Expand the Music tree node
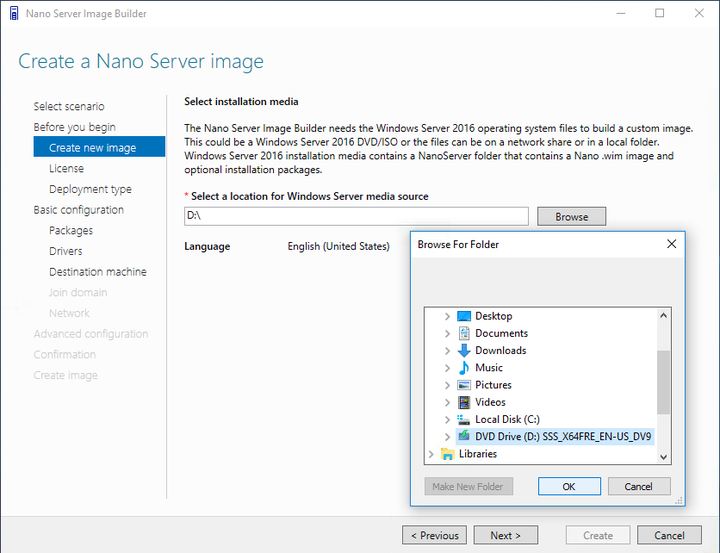Image resolution: width=720 pixels, height=553 pixels. click(447, 368)
